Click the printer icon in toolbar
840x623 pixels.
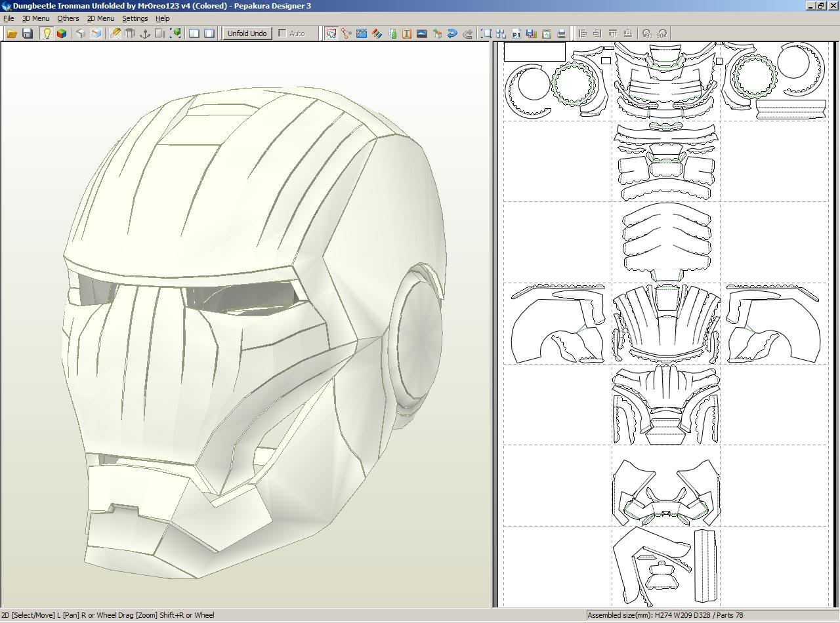(x=562, y=33)
